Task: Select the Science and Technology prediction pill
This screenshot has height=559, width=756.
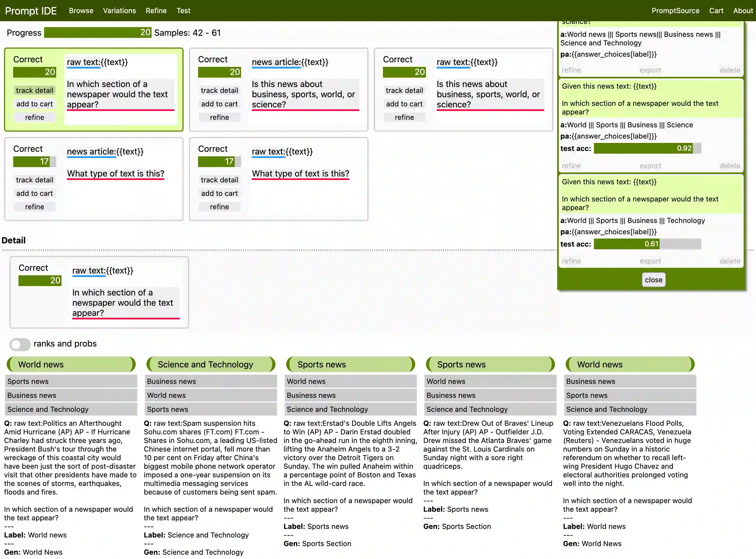Action: point(211,365)
